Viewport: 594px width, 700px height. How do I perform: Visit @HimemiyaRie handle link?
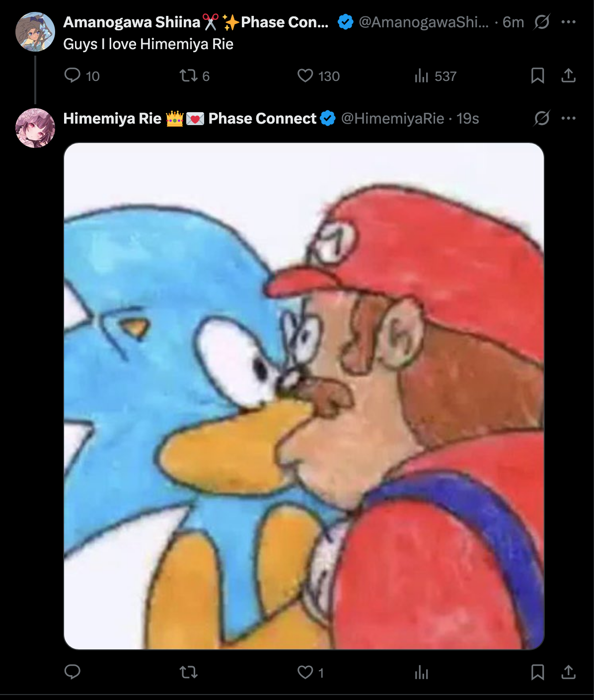pyautogui.click(x=392, y=118)
